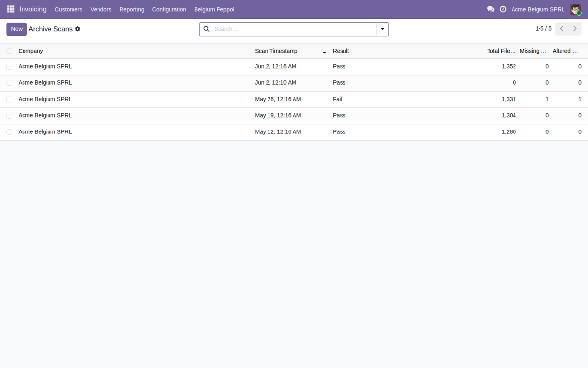
Task: Click the 1,331 total files value
Action: (509, 99)
